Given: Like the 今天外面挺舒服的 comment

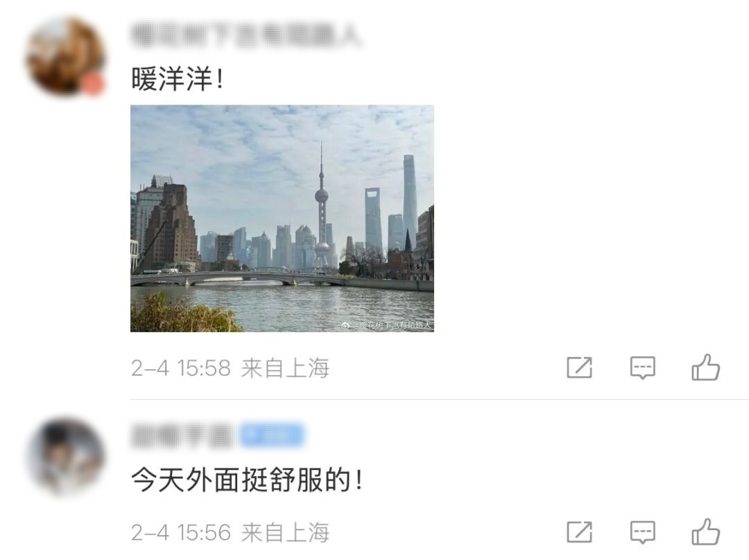Looking at the screenshot, I should coord(705,532).
